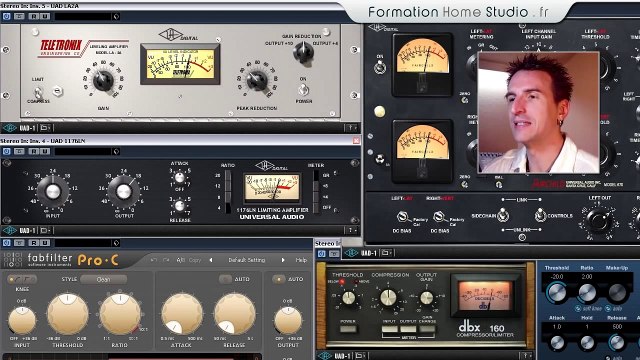
Task: Click the 1176LN Attack knob
Action: 180,178
